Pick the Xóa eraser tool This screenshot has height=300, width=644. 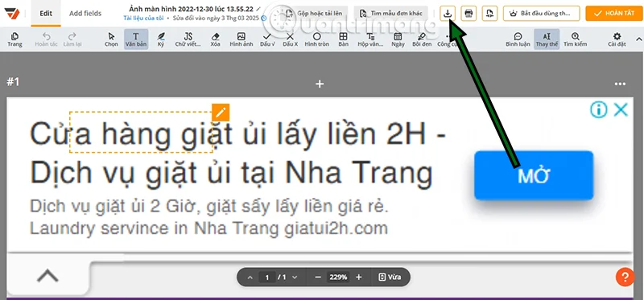pyautogui.click(x=215, y=39)
